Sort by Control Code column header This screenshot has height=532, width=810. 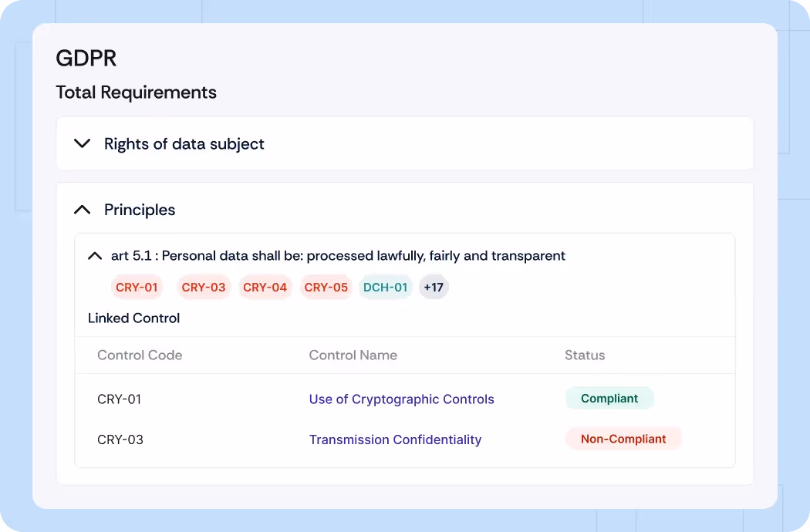tap(140, 355)
